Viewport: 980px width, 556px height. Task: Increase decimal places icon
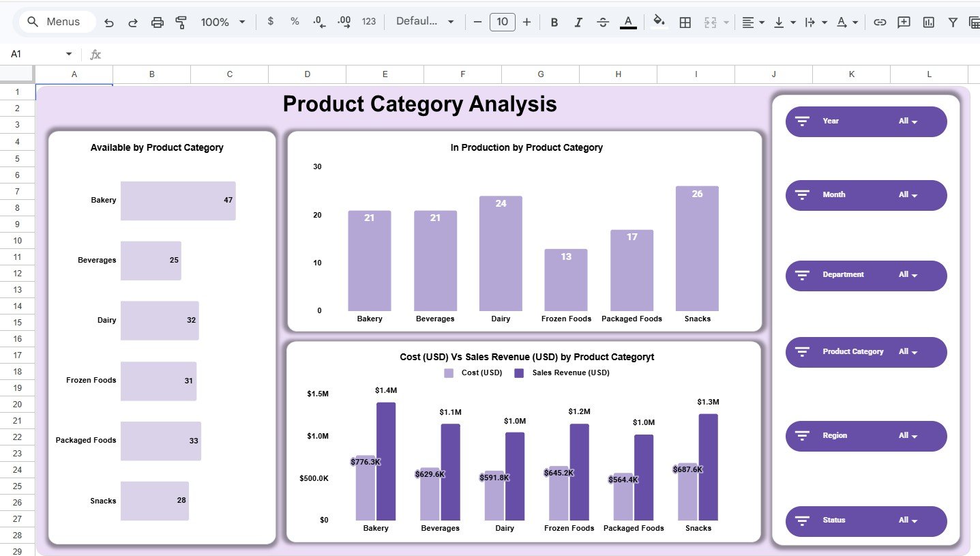pos(344,22)
